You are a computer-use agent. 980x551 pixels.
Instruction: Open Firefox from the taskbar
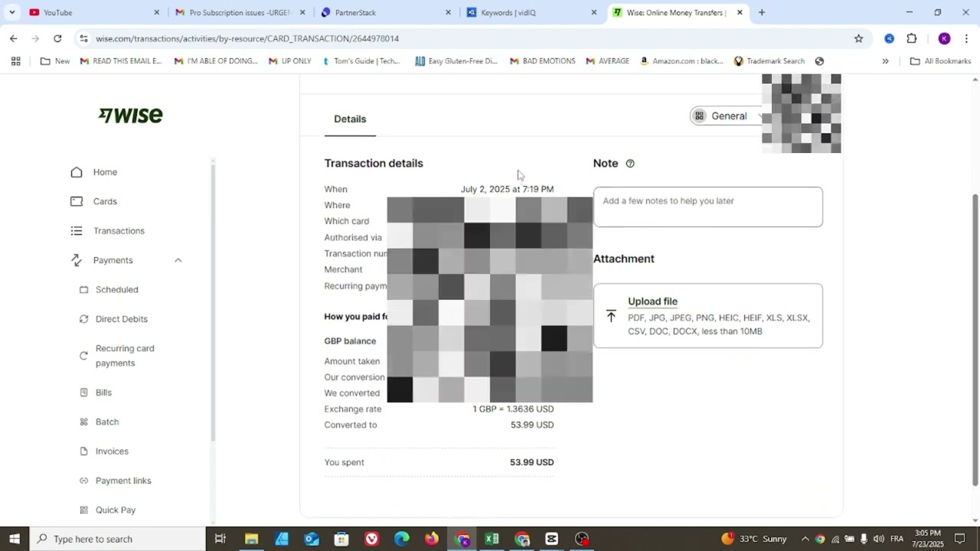(432, 539)
